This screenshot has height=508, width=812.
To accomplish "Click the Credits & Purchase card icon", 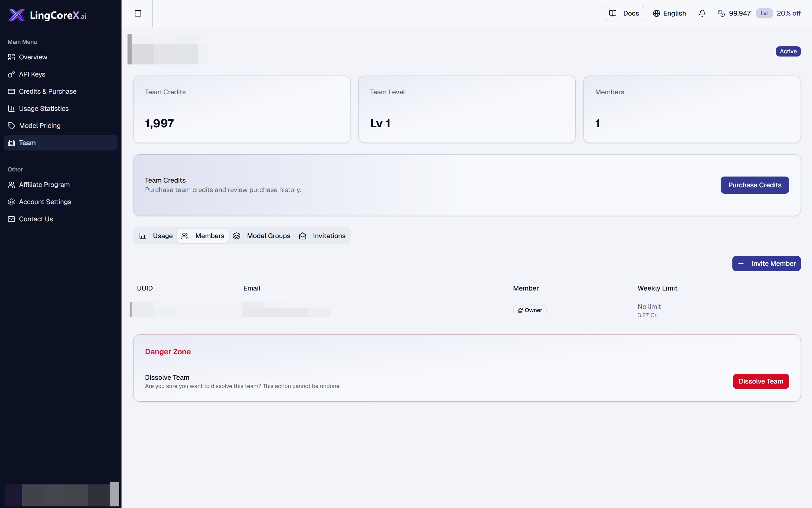I will [x=11, y=91].
